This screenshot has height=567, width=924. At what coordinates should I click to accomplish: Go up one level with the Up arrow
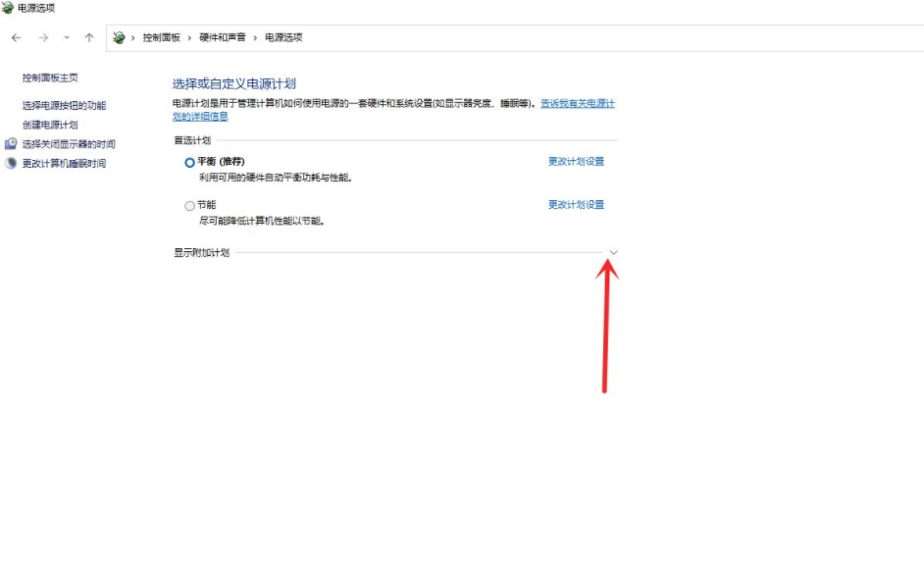click(89, 37)
